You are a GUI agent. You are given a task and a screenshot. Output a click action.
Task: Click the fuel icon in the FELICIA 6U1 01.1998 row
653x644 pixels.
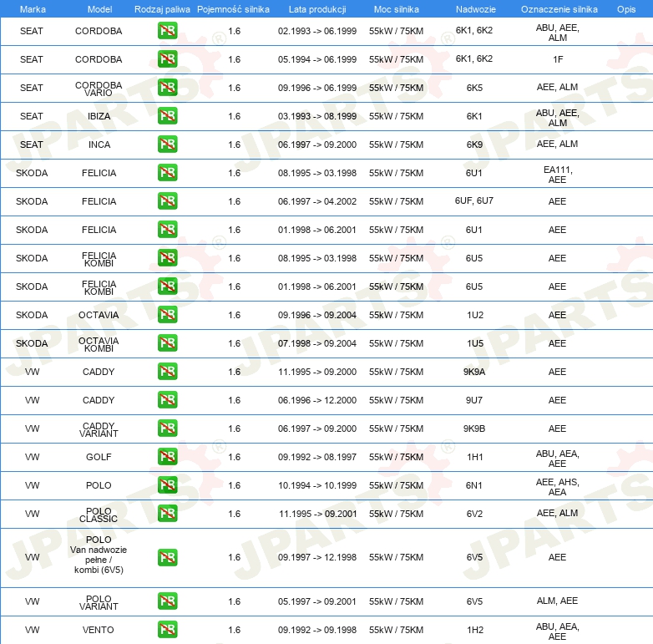pyautogui.click(x=167, y=229)
